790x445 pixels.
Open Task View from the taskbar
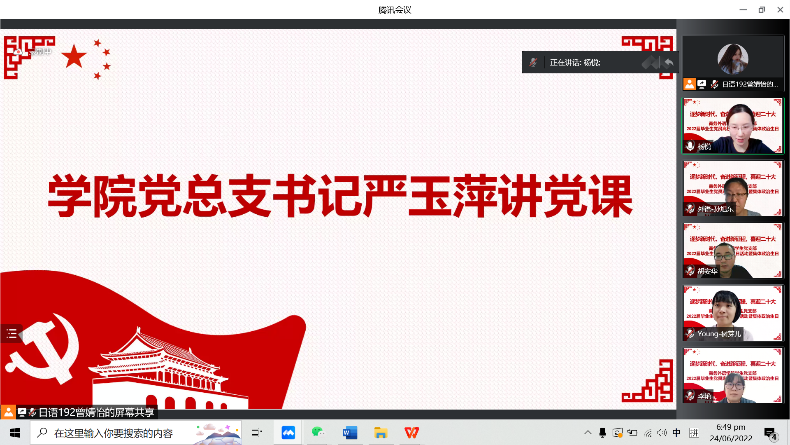[x=257, y=433]
